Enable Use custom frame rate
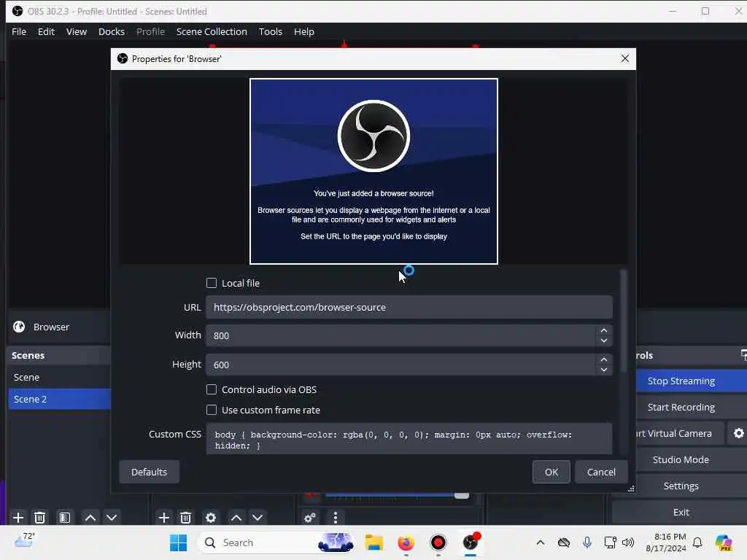The width and height of the screenshot is (747, 560). point(212,410)
